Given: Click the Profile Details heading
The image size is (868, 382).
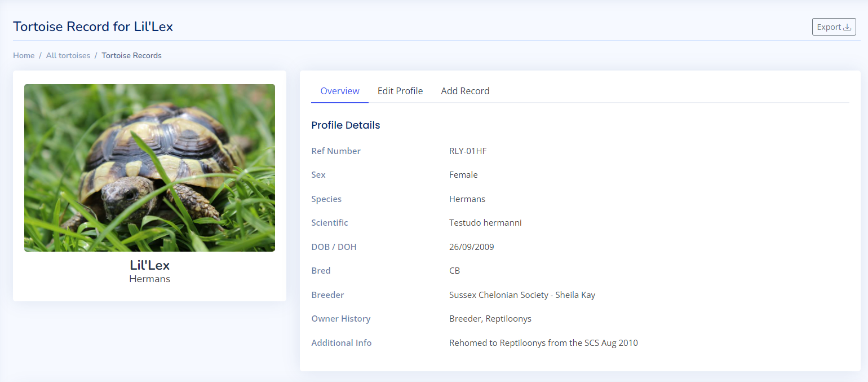Looking at the screenshot, I should (x=346, y=125).
